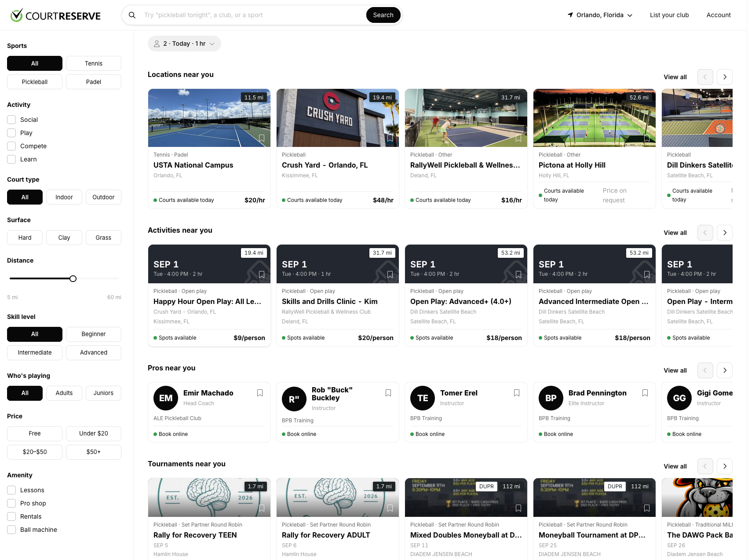View all Tournaments near you
748x560 pixels.
coord(675,466)
